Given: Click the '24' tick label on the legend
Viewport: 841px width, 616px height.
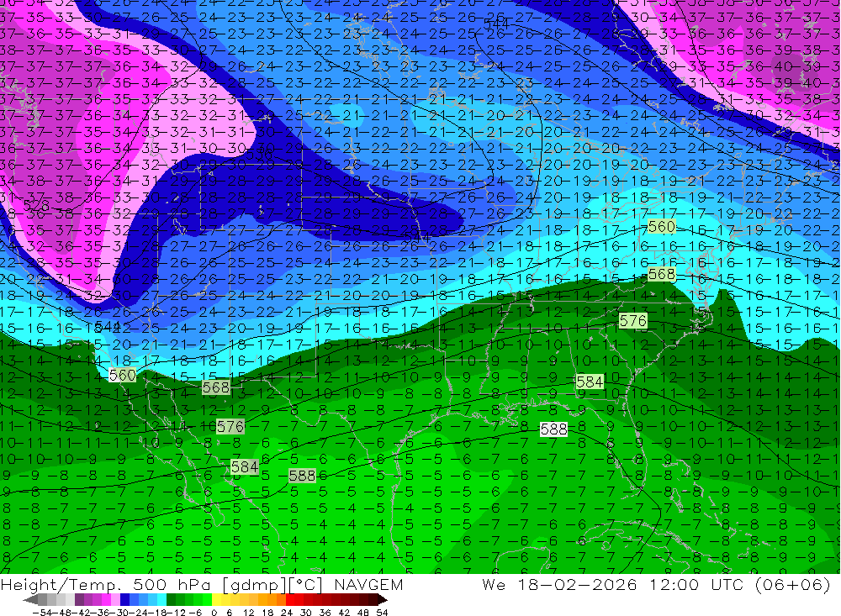Looking at the screenshot, I should 287,613.
